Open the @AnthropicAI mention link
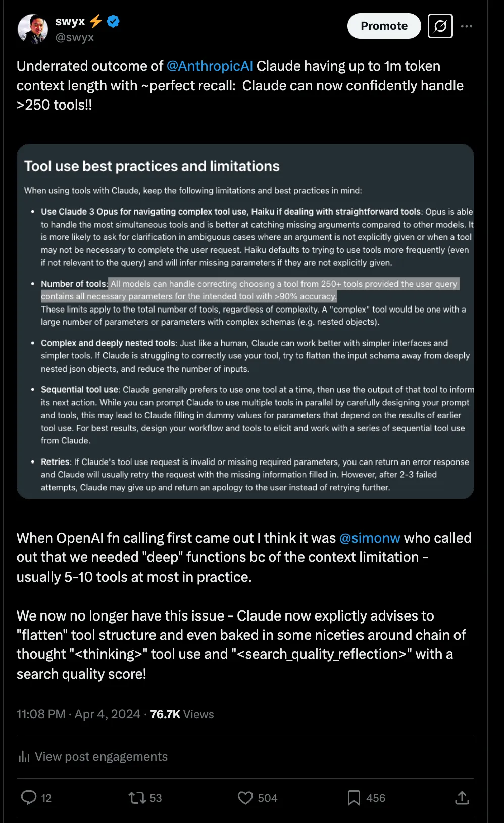 click(210, 66)
